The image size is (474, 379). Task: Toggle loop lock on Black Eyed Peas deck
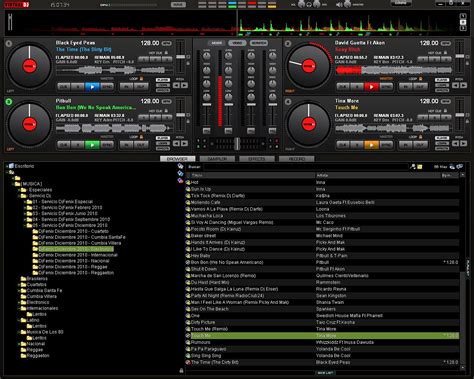pyautogui.click(x=141, y=79)
